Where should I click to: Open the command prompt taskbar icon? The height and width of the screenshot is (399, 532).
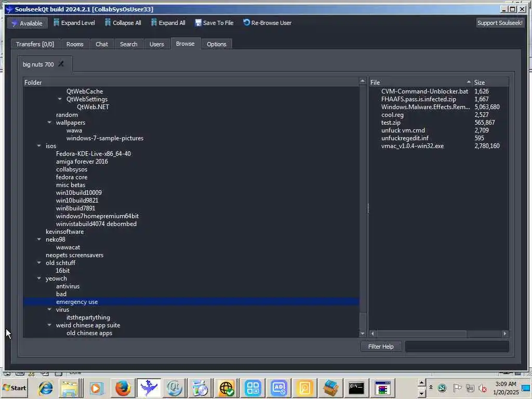click(x=356, y=388)
